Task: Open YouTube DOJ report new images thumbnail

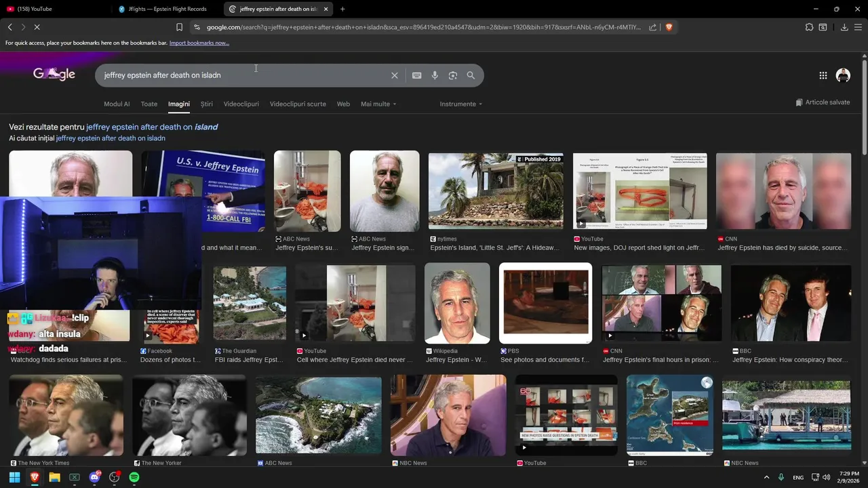Action: tap(640, 191)
